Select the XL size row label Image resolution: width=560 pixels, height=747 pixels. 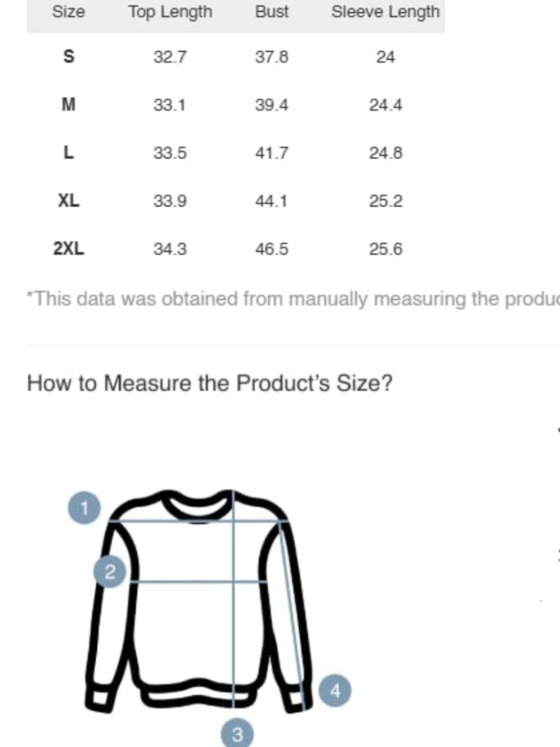point(68,201)
